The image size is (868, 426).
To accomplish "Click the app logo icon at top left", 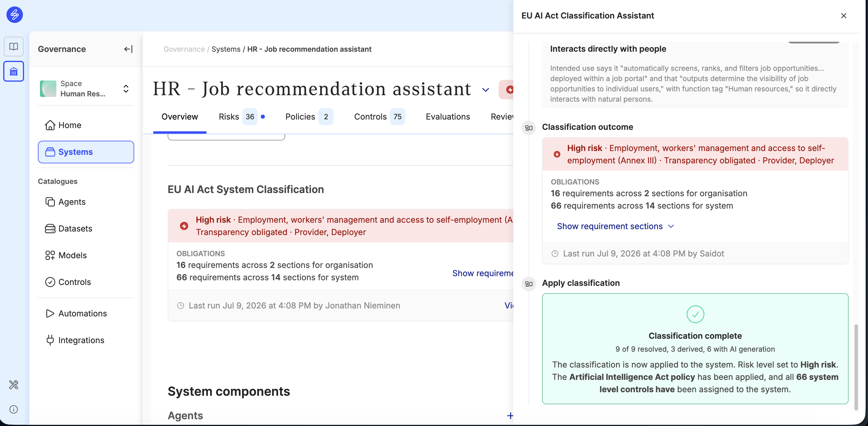I will 14,15.
